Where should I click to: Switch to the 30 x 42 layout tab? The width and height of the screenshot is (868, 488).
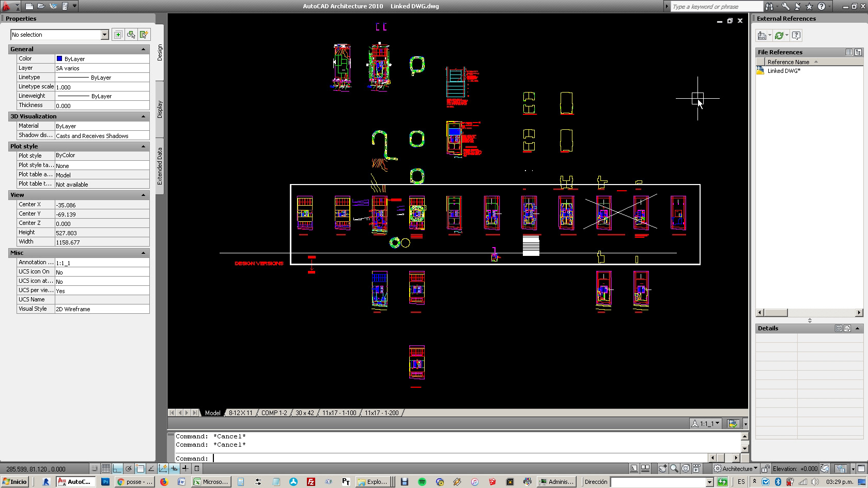click(x=304, y=413)
